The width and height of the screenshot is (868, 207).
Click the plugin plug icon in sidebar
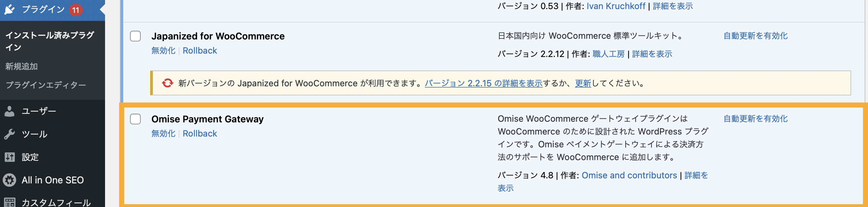tap(10, 9)
